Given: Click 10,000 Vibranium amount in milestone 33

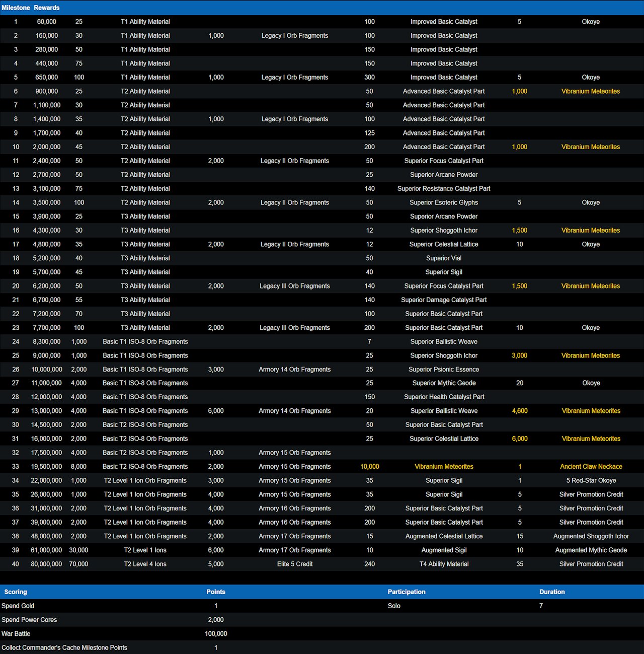Looking at the screenshot, I should coord(370,467).
